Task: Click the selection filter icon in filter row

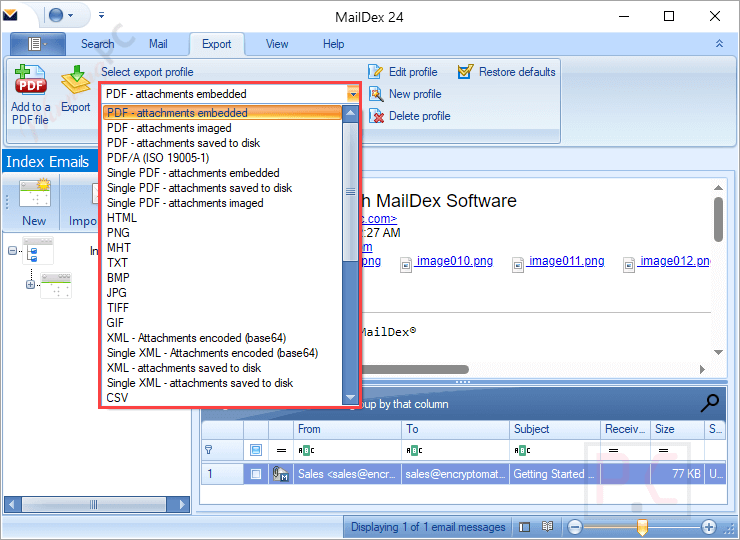Action: tap(256, 450)
